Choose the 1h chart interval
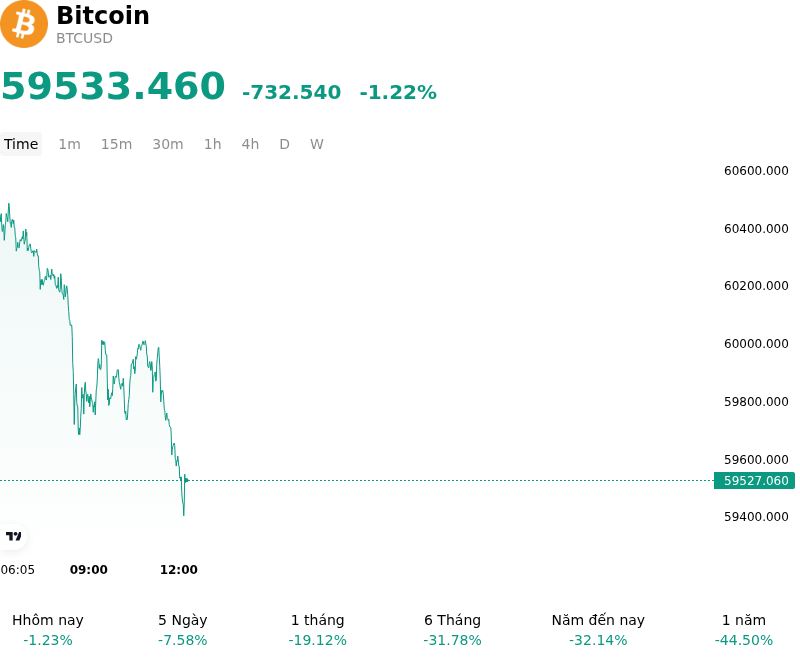800x660 pixels. click(x=213, y=144)
